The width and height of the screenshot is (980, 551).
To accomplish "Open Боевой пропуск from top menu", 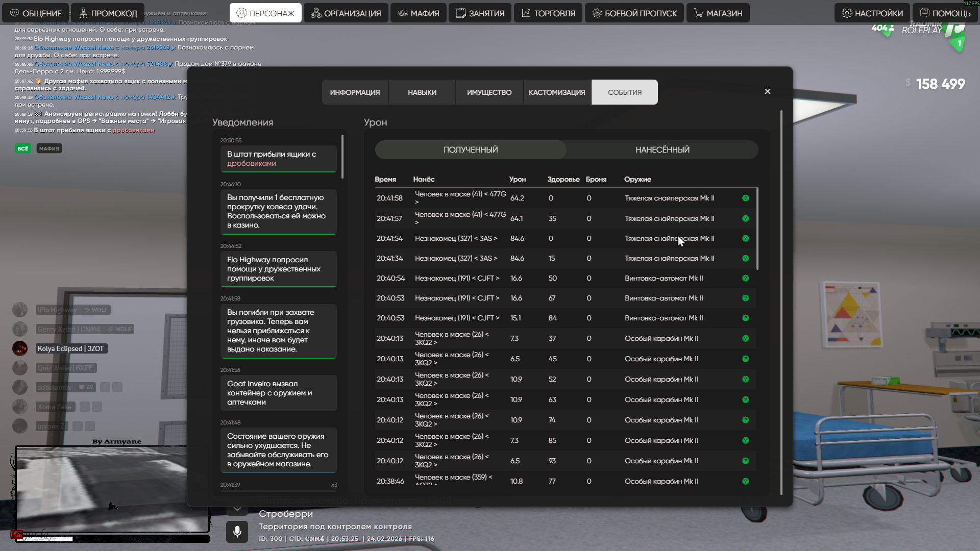I will point(634,13).
